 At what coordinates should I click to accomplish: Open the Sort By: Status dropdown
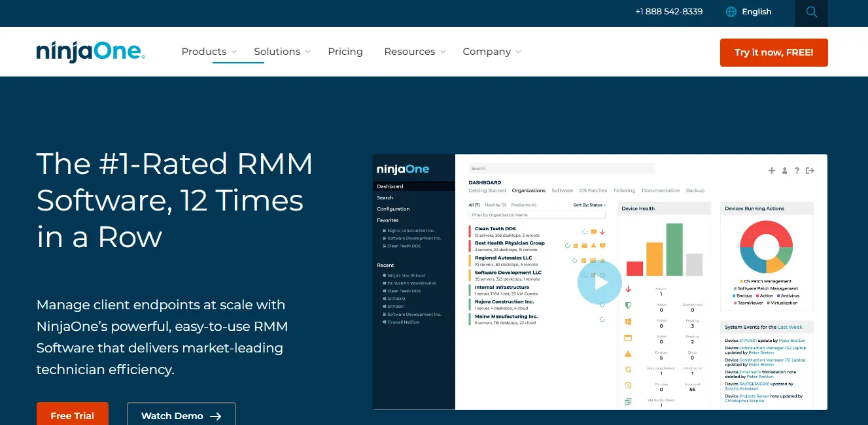589,205
